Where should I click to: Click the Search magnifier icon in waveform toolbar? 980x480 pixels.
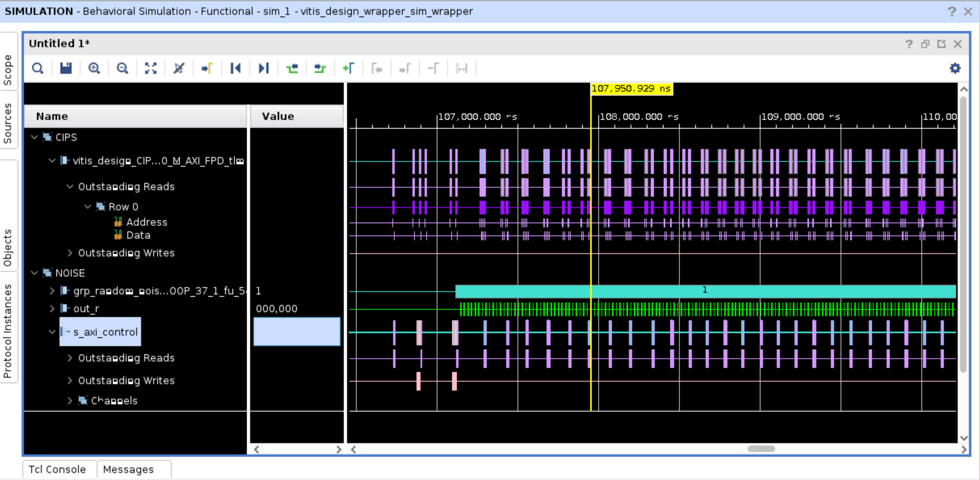pyautogui.click(x=38, y=68)
